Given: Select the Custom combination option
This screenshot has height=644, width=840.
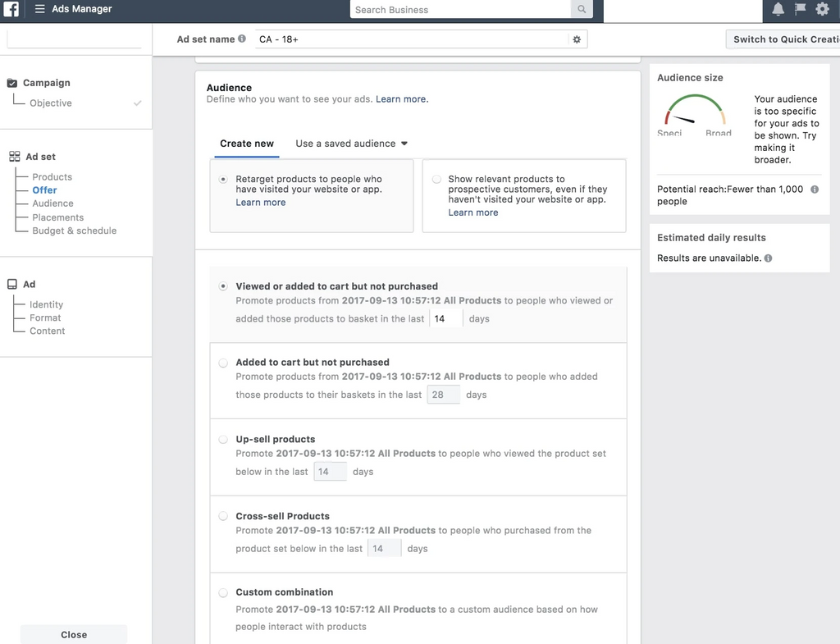Looking at the screenshot, I should click(x=223, y=592).
